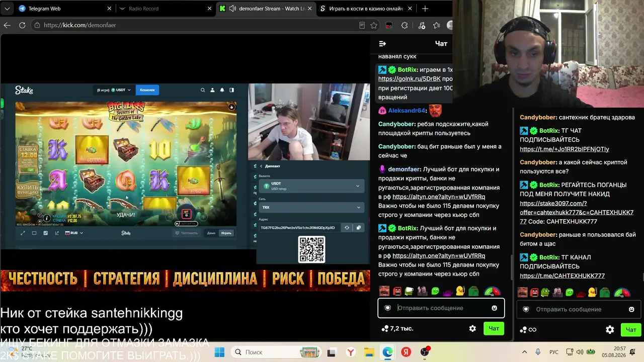The width and height of the screenshot is (644, 362).
Task: Open a new browser tab
Action: [x=425, y=9]
